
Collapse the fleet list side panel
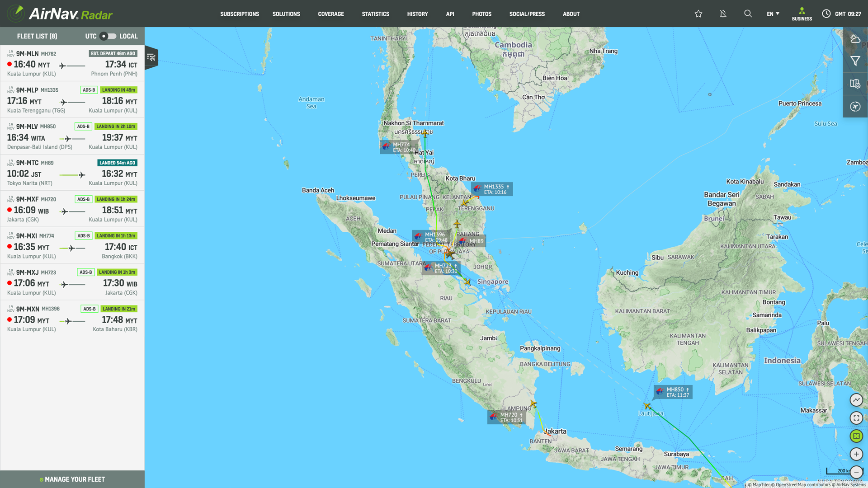[151, 57]
